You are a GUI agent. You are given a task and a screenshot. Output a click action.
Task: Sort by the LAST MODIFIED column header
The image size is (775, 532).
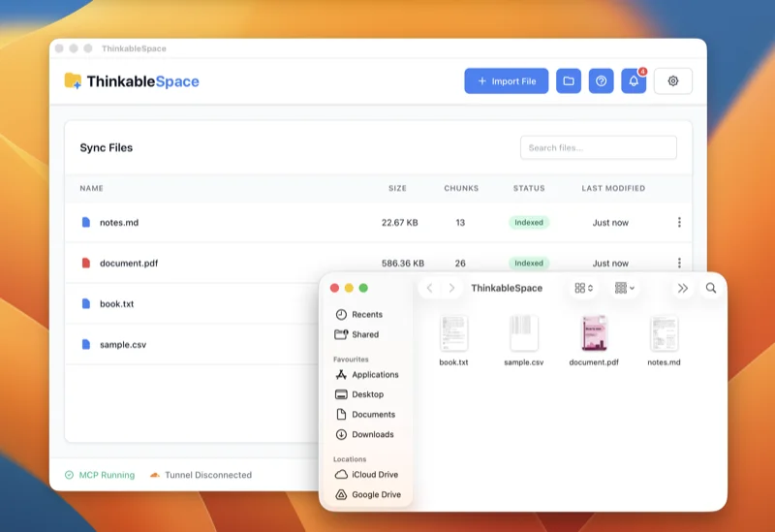pyautogui.click(x=613, y=188)
